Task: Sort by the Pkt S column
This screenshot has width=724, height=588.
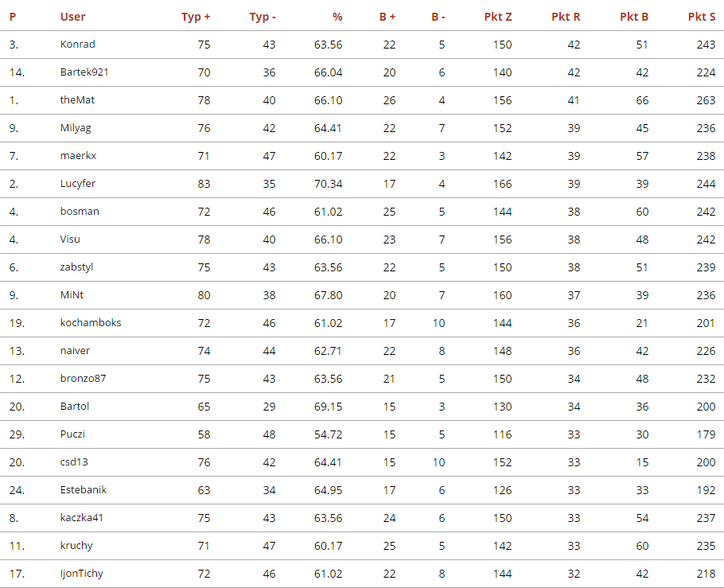Action: click(701, 17)
